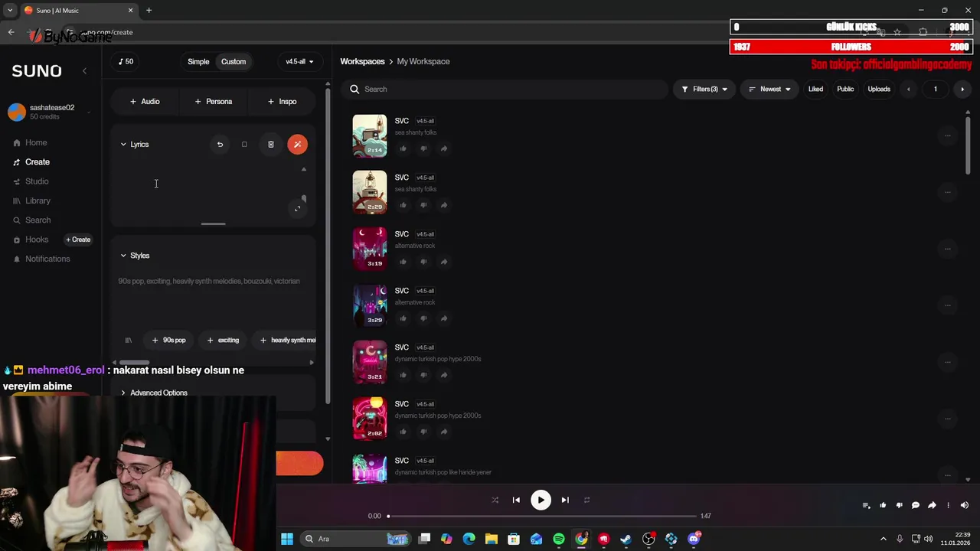
Task: Open more options for first sea shanty track
Action: point(947,135)
